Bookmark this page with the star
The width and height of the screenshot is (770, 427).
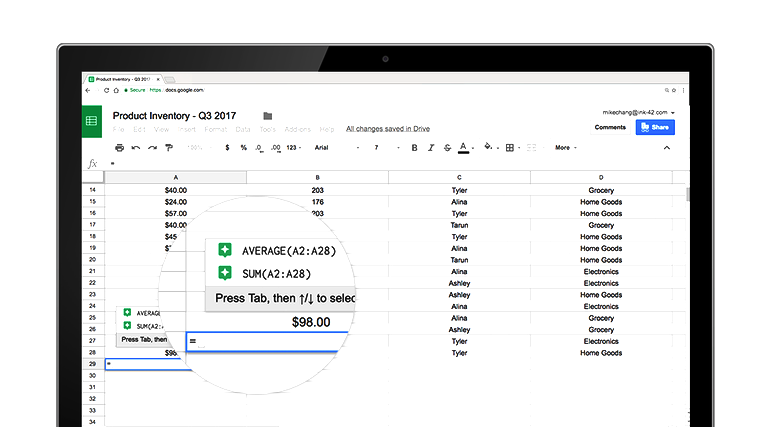coord(674,90)
